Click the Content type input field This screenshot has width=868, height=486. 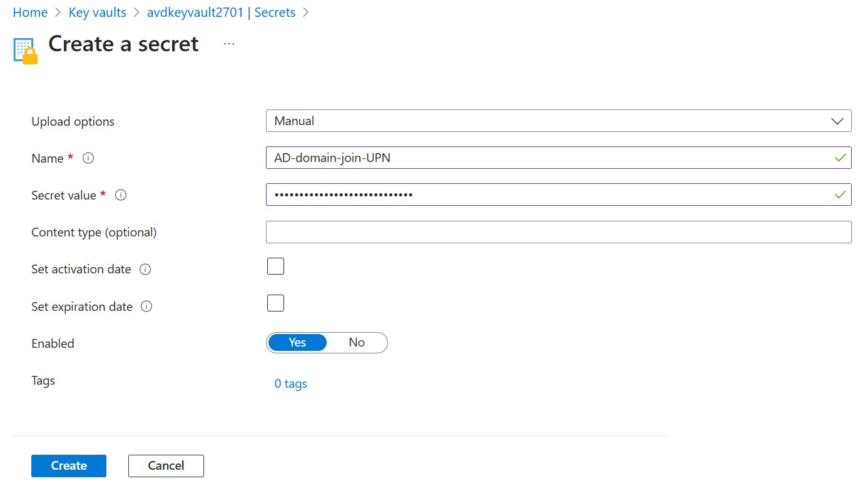pyautogui.click(x=558, y=232)
